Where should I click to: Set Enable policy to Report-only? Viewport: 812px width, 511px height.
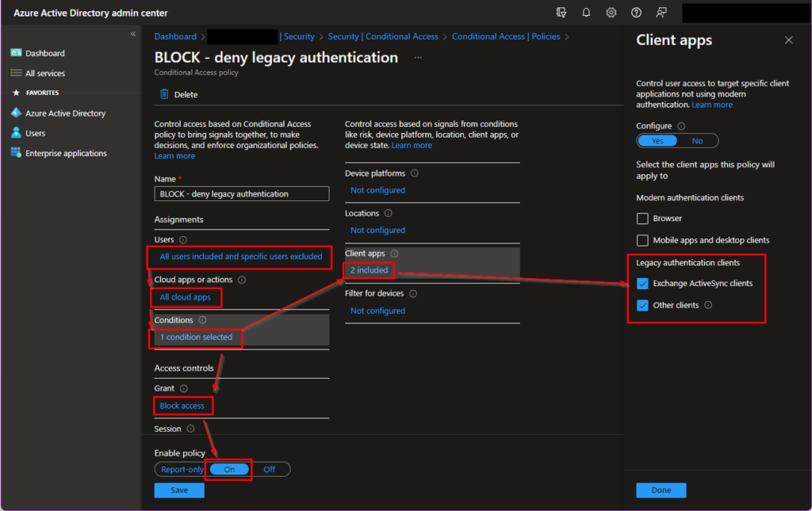(182, 469)
